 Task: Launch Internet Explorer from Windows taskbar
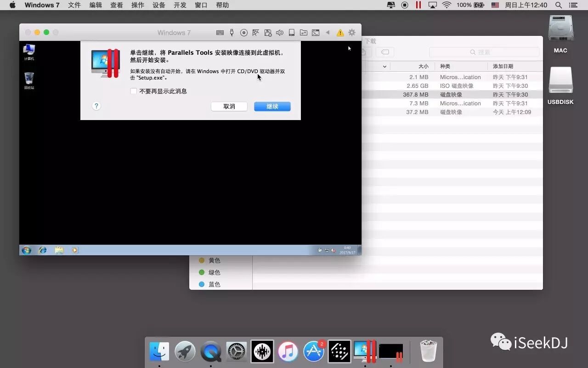(x=43, y=250)
